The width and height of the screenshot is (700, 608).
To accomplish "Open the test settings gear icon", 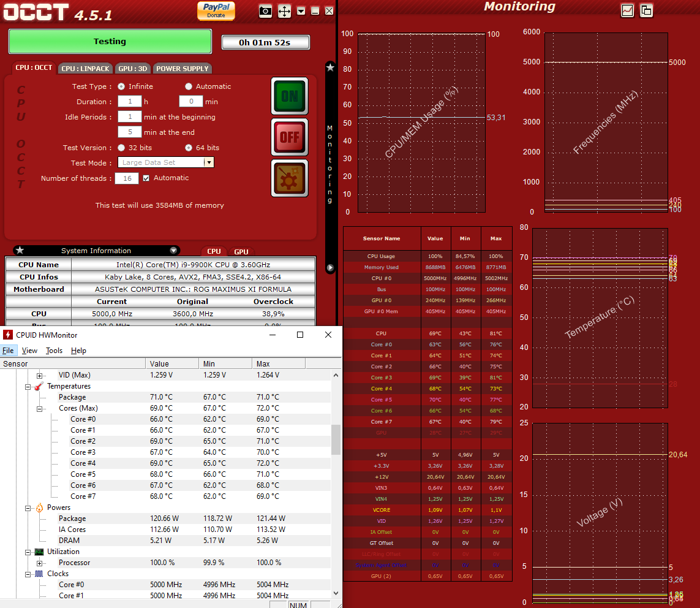I will click(x=290, y=178).
